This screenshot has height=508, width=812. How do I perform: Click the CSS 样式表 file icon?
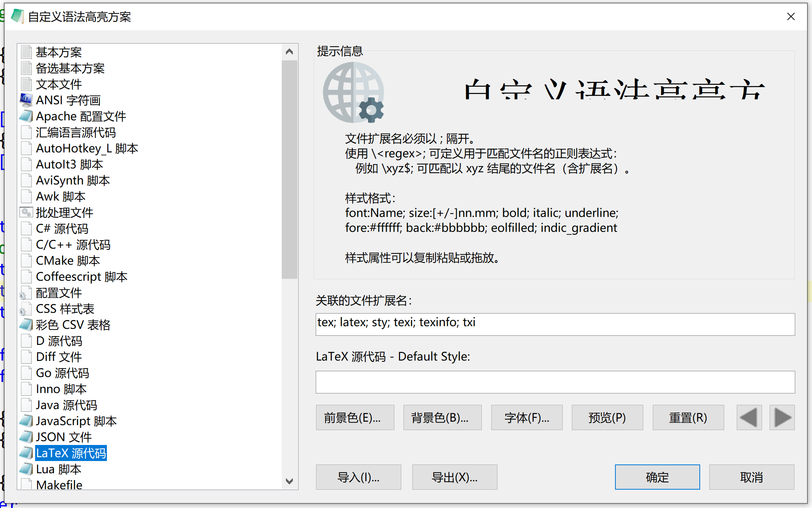point(25,309)
